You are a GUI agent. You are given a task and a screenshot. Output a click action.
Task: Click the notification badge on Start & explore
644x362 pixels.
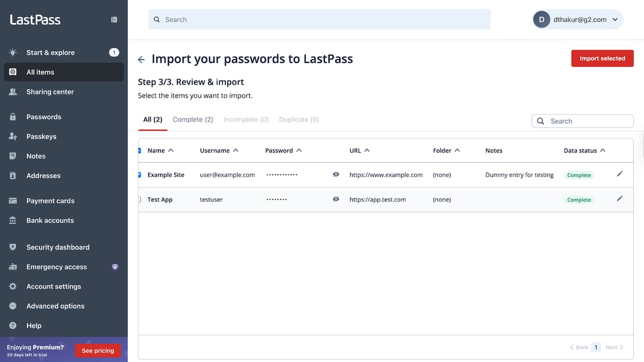114,52
